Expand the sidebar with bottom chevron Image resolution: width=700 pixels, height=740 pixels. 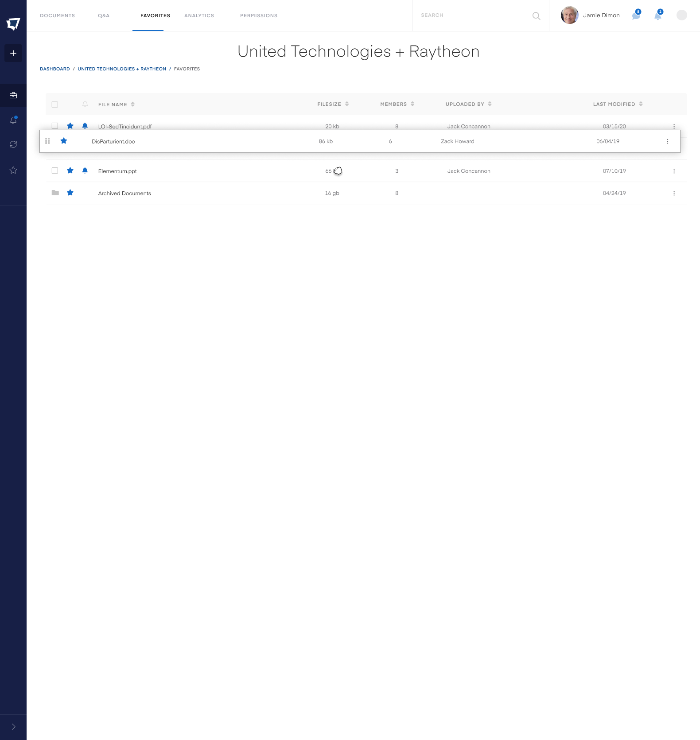tap(13, 727)
